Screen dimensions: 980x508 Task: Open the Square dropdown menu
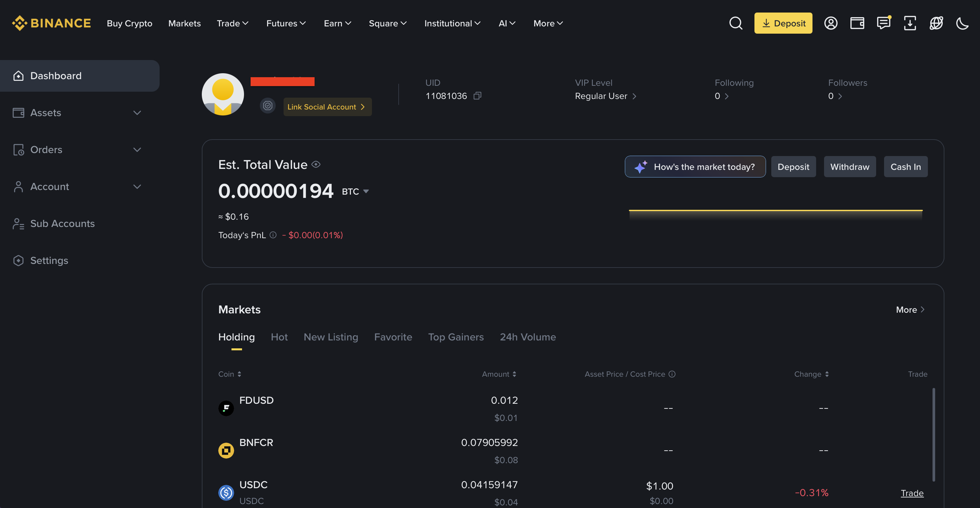(x=388, y=23)
